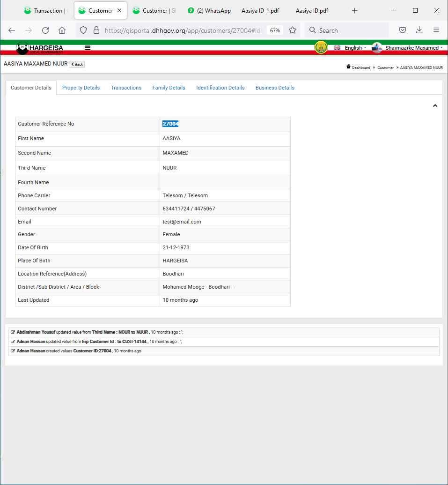
Task: Switch to WhatsApp browser tab
Action: pyautogui.click(x=210, y=10)
